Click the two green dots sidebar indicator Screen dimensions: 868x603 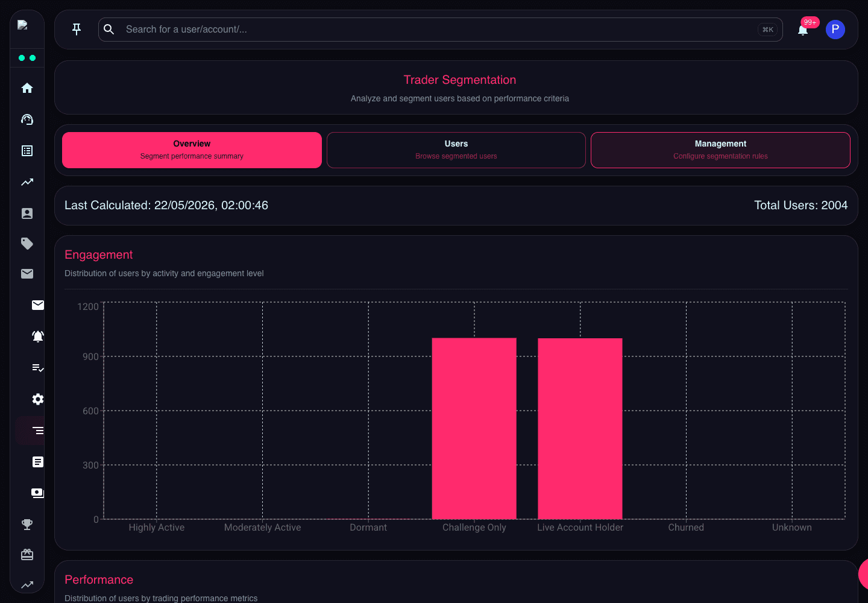pyautogui.click(x=27, y=58)
